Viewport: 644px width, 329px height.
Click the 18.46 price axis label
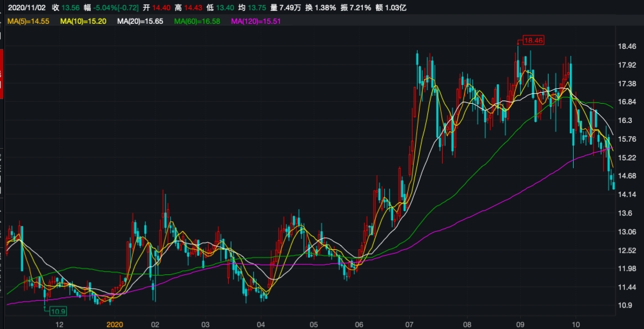[x=628, y=47]
